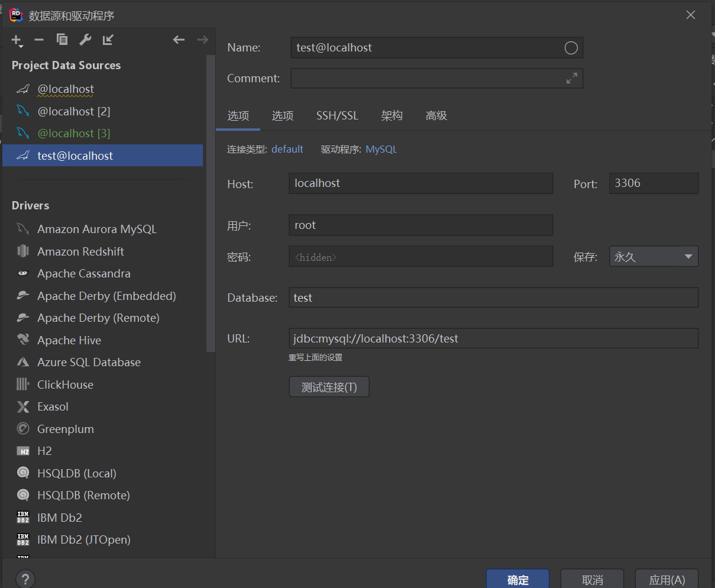Image resolution: width=715 pixels, height=588 pixels.
Task: Remove selected data source with minus icon
Action: tap(39, 40)
